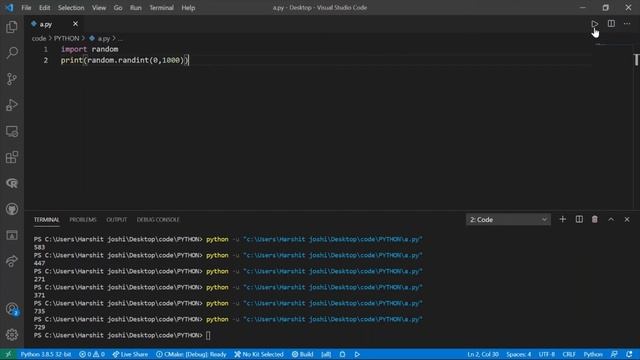Open the Selection menu

point(71,8)
